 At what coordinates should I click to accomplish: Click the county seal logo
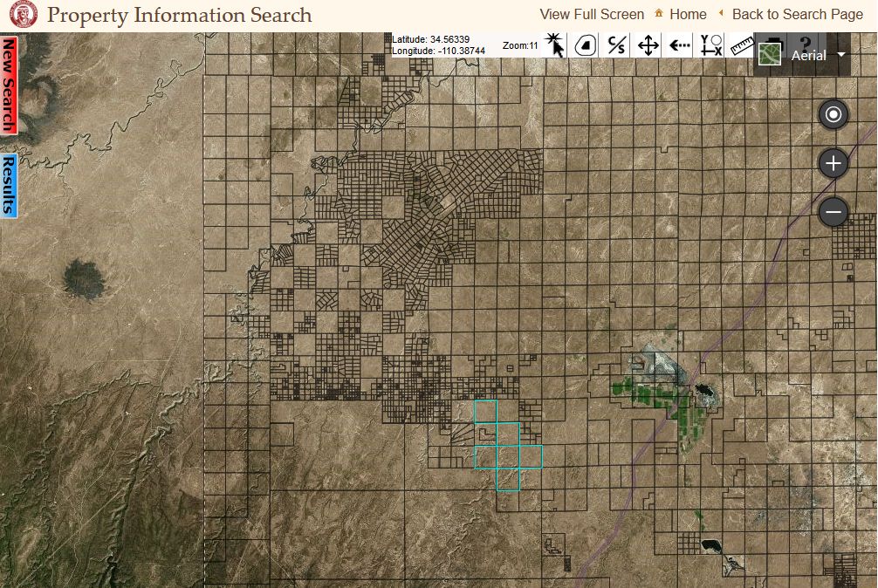[24, 14]
